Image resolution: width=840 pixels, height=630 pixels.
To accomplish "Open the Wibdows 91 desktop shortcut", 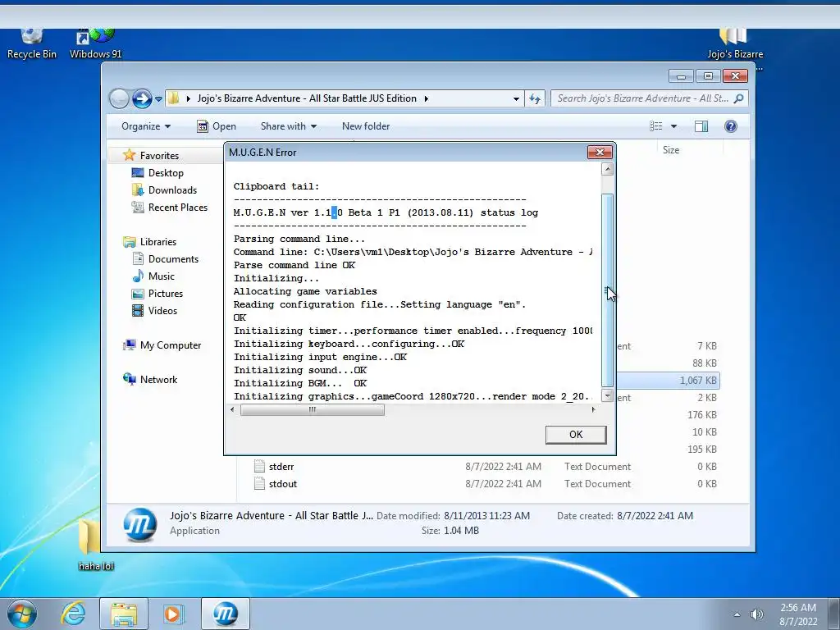I will point(95,44).
